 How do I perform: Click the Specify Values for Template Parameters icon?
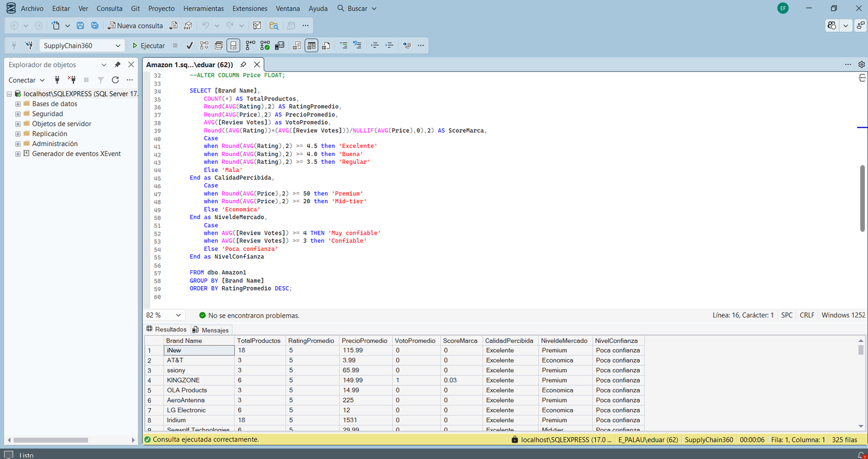tap(407, 46)
